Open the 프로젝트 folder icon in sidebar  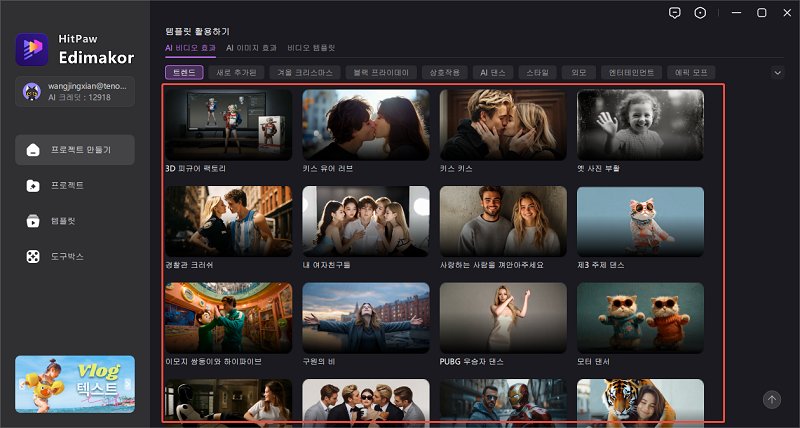coord(33,186)
